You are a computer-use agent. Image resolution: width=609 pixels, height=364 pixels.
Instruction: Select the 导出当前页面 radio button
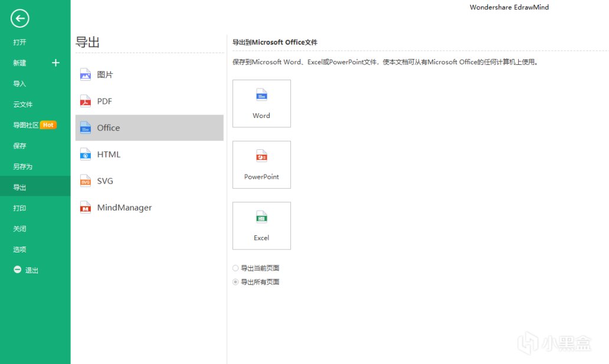pyautogui.click(x=235, y=268)
